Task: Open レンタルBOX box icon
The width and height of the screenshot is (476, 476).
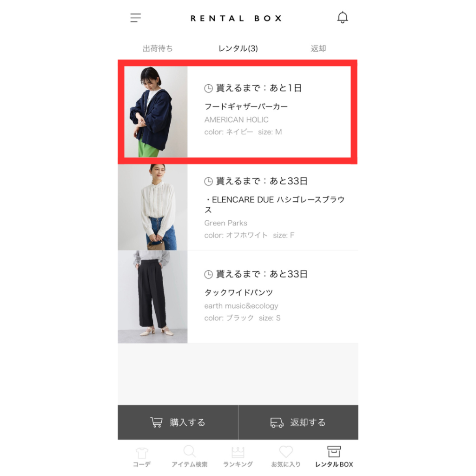Action: point(334,451)
